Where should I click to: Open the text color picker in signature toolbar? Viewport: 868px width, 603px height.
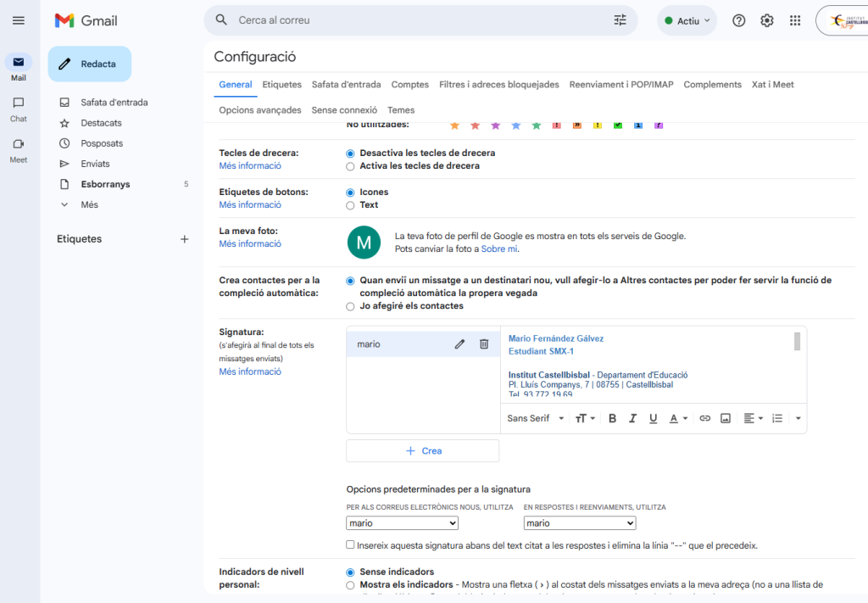pyautogui.click(x=678, y=418)
